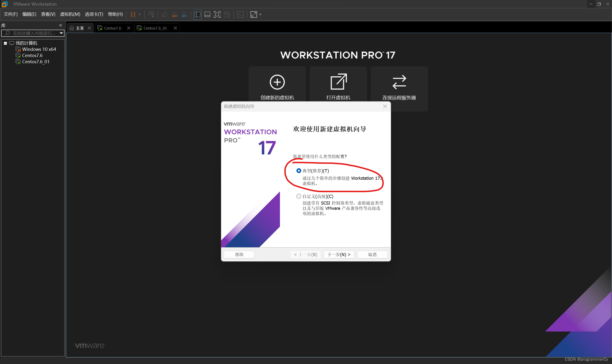Switch to the Centos7.6_01 tab

pos(155,28)
